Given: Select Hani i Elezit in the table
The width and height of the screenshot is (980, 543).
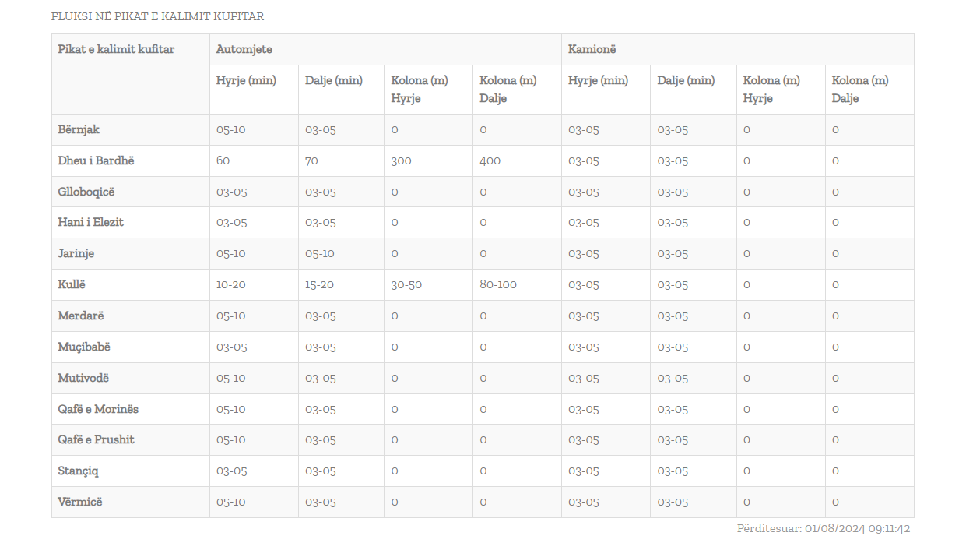Looking at the screenshot, I should (x=90, y=222).
